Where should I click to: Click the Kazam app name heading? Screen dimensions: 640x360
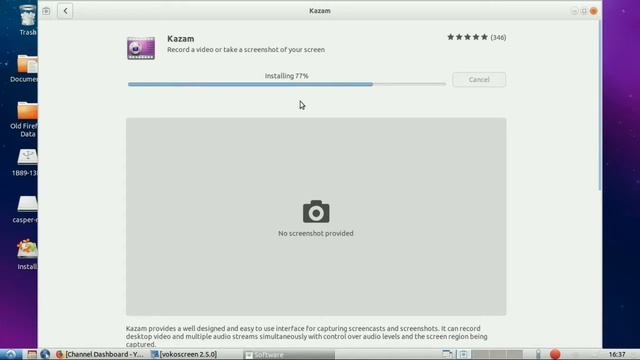pyautogui.click(x=180, y=39)
